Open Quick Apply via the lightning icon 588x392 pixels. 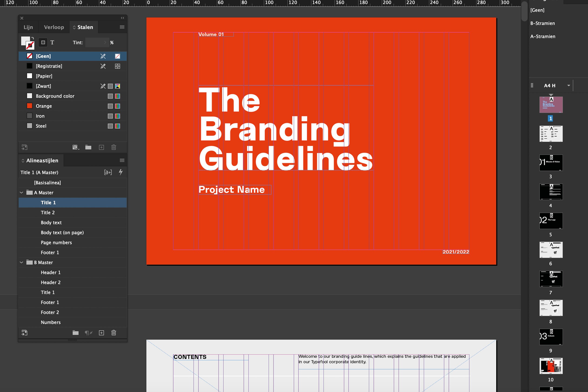(x=121, y=172)
